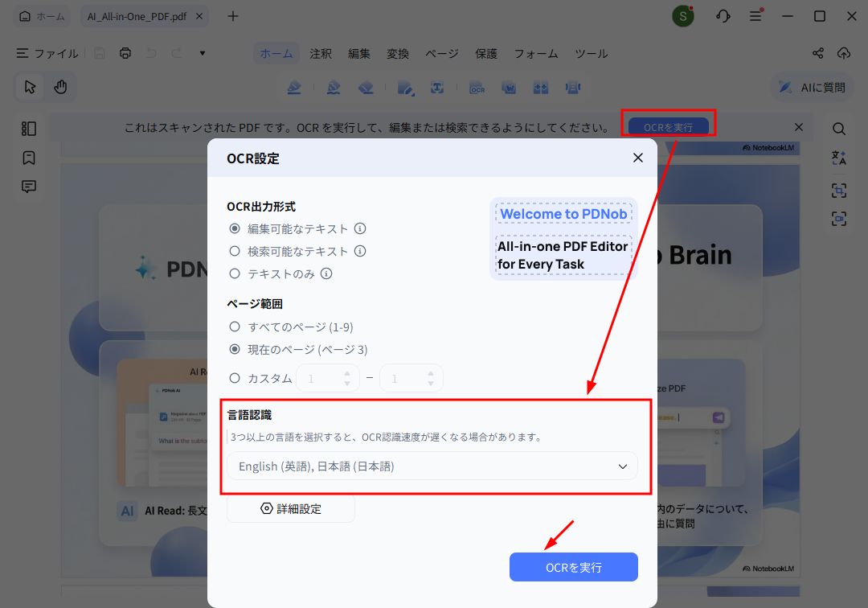The width and height of the screenshot is (868, 608).
Task: Open the ホーム home tab icon
Action: pyautogui.click(x=25, y=17)
